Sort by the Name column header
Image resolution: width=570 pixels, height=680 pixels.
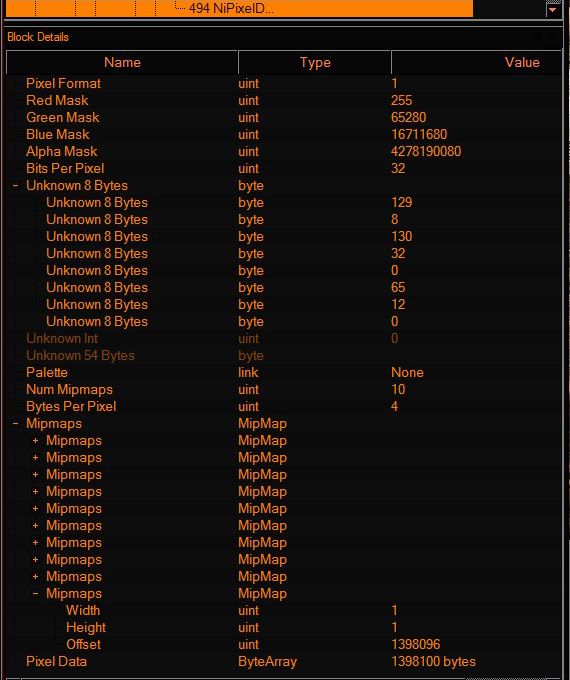coord(122,62)
